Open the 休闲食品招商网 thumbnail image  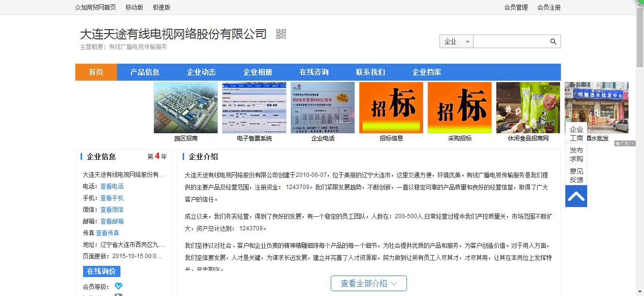[528, 107]
